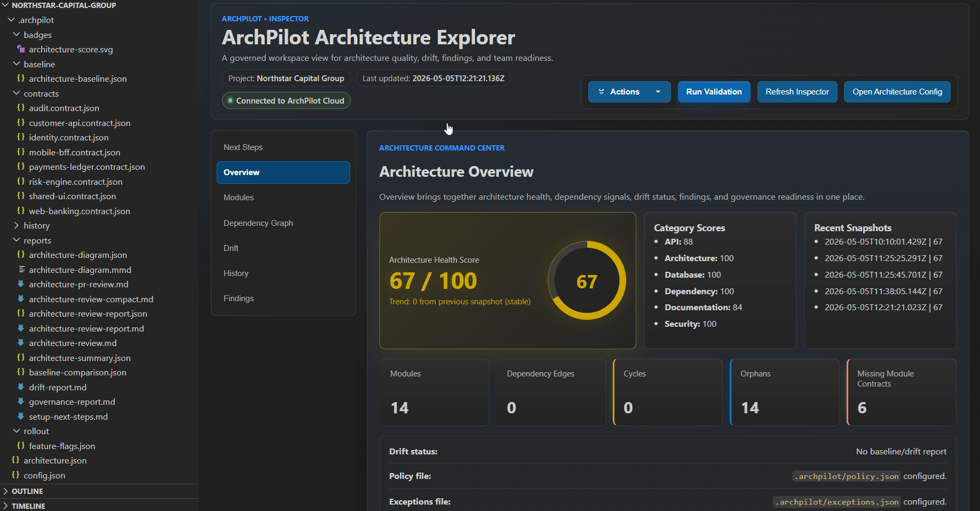Click the Orphans metric card

[x=785, y=392]
